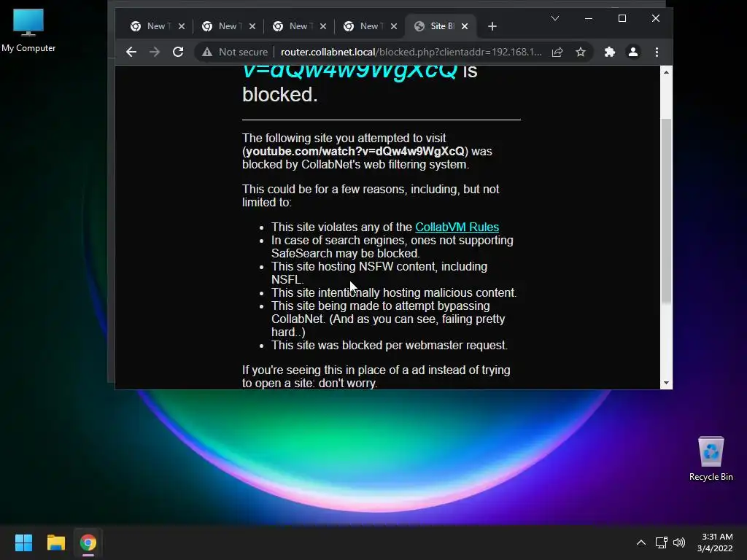This screenshot has width=747, height=560.
Task: Open the share page icon in address bar
Action: pyautogui.click(x=557, y=52)
